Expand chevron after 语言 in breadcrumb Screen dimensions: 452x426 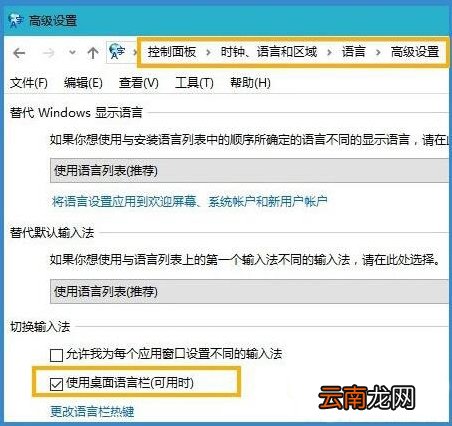[x=378, y=52]
